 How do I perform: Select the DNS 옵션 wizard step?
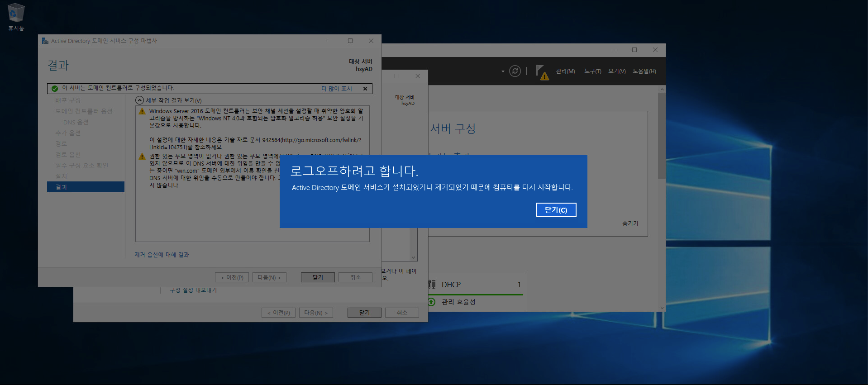[76, 122]
